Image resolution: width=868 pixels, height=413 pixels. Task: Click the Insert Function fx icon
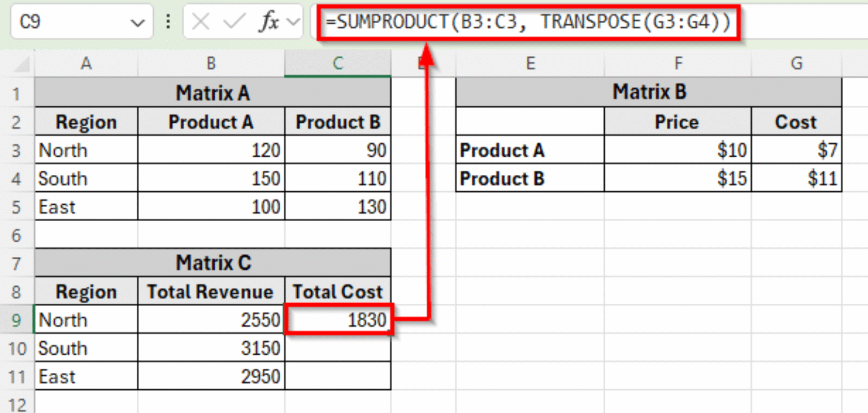(268, 22)
